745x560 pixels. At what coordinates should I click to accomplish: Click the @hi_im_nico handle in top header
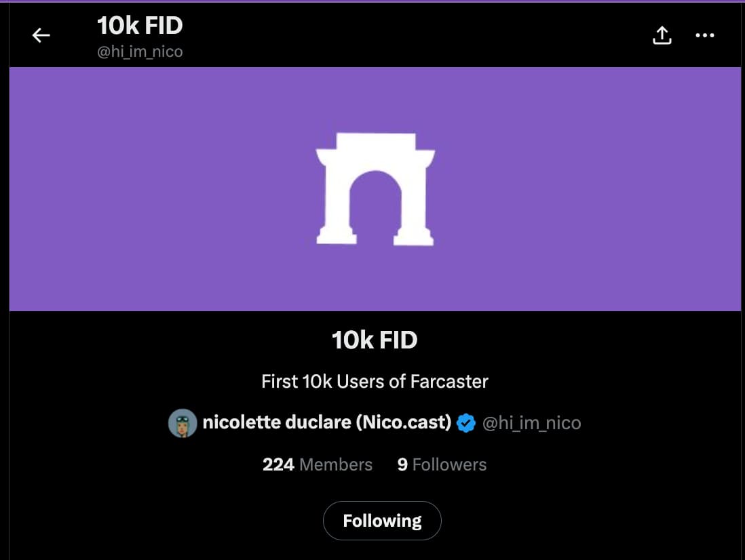140,52
